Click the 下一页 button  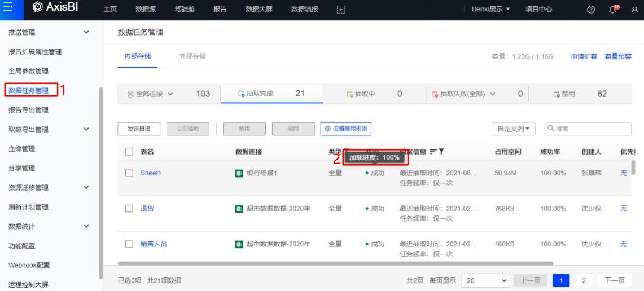pos(615,281)
